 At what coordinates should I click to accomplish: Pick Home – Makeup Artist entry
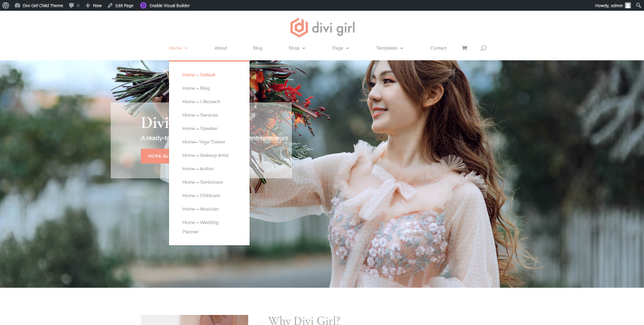point(205,155)
